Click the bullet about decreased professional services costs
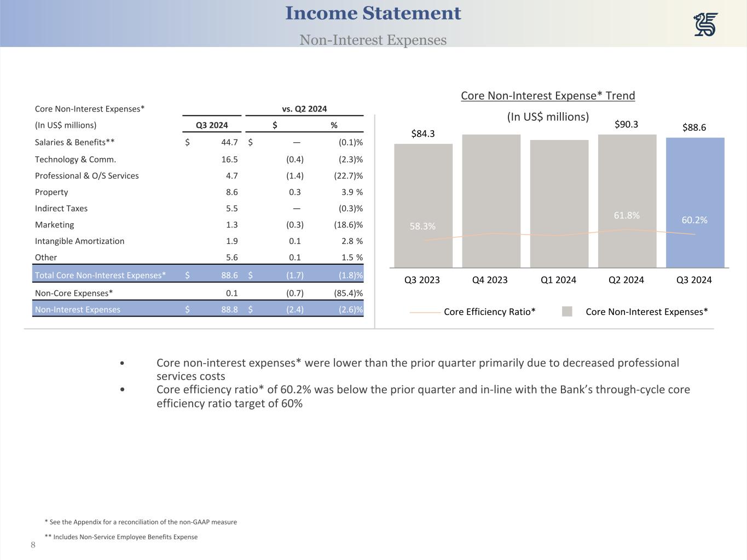747x560 pixels. pos(418,370)
